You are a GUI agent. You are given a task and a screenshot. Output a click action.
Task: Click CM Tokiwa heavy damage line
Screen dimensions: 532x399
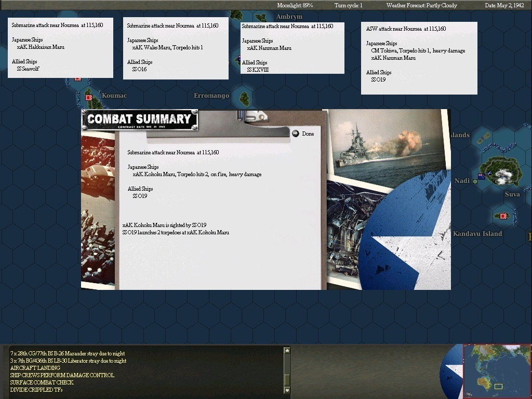point(418,50)
